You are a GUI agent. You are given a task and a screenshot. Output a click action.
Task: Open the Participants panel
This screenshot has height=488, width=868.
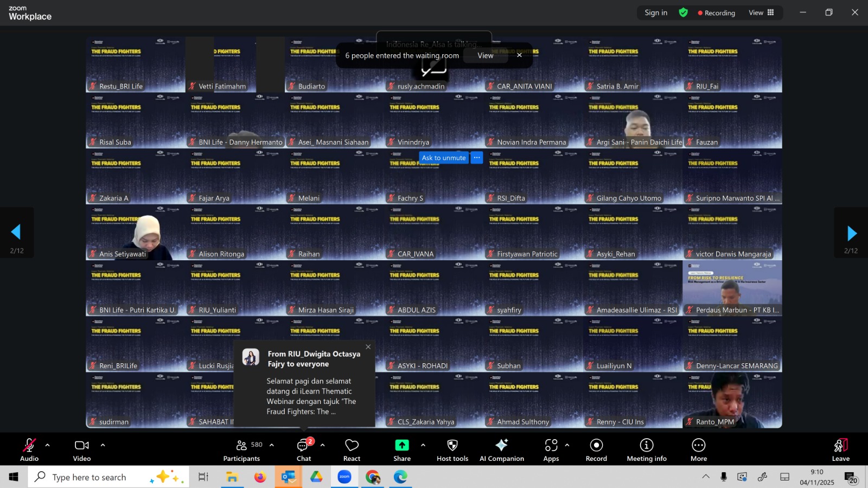(242, 450)
